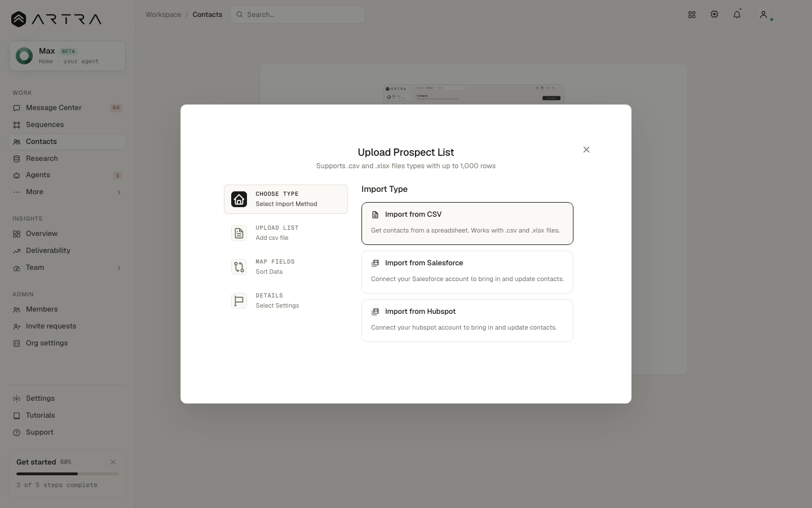
Task: Go to Sequences in the sidebar
Action: (67, 125)
